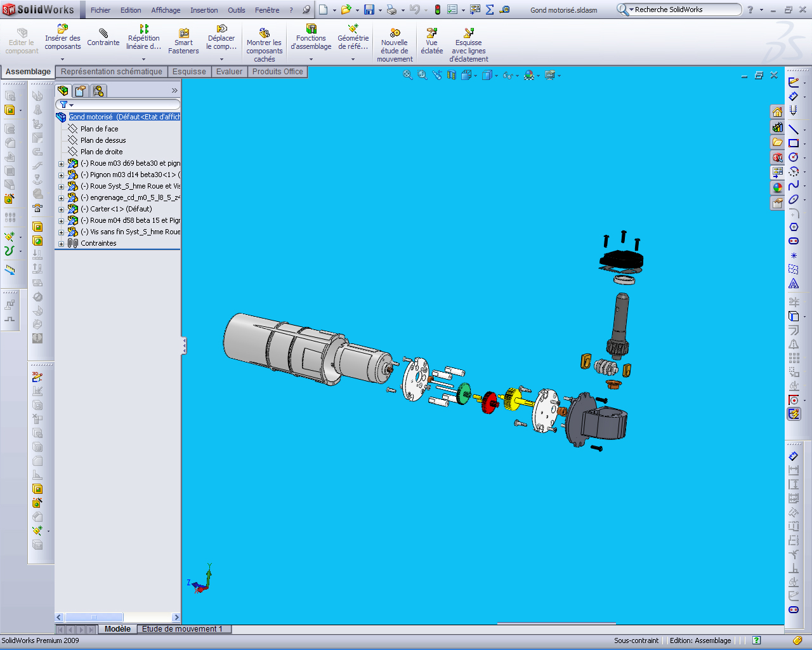
Task: Select Plan de dessus in tree
Action: (x=103, y=140)
